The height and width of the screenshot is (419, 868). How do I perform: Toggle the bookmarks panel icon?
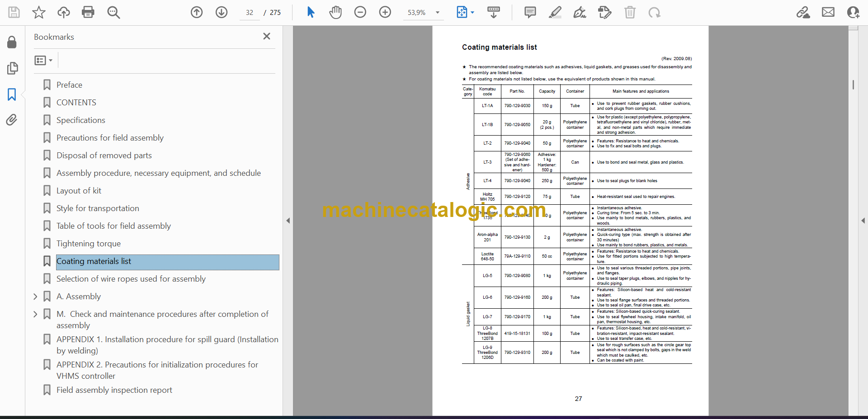click(x=12, y=94)
